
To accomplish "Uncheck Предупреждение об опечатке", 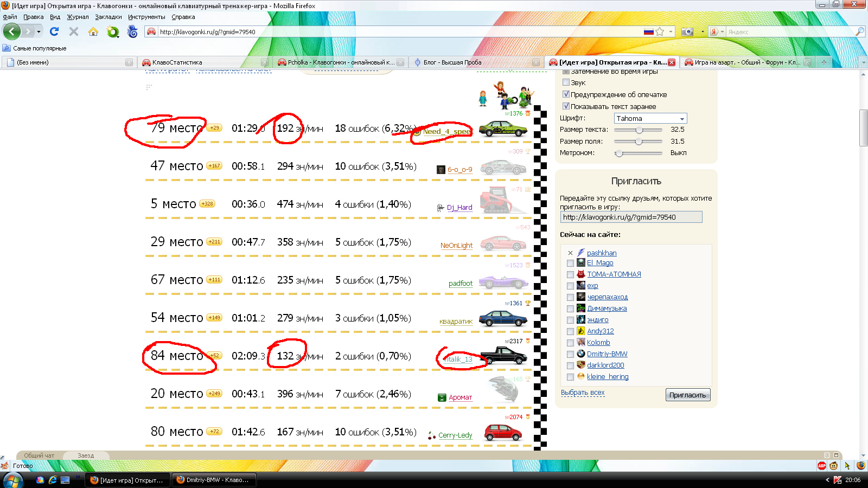I will [566, 94].
